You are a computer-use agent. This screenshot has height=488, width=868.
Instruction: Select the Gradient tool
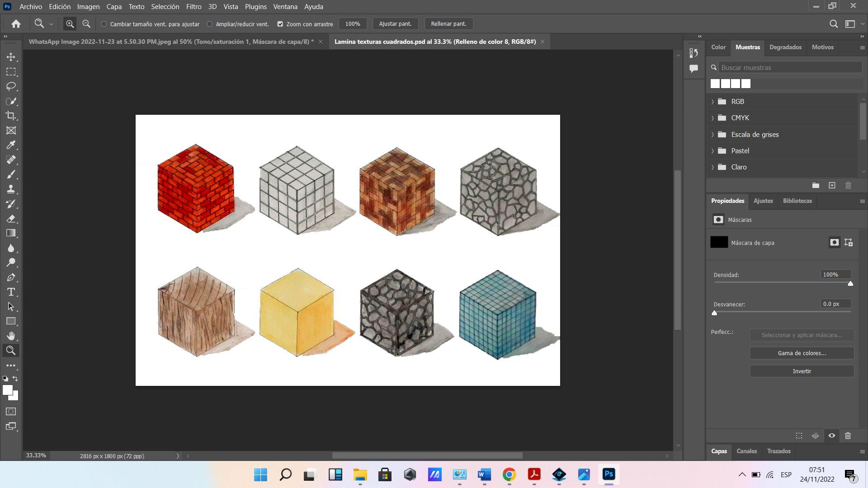(11, 233)
